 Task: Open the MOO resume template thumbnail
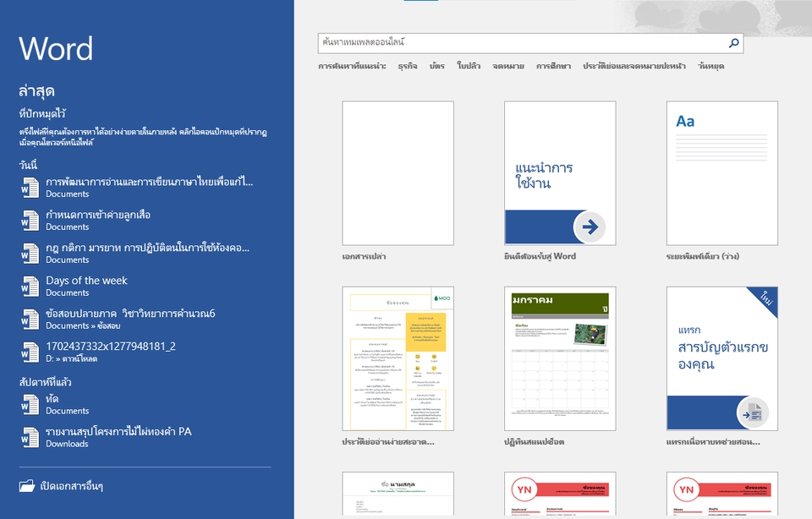coord(398,358)
